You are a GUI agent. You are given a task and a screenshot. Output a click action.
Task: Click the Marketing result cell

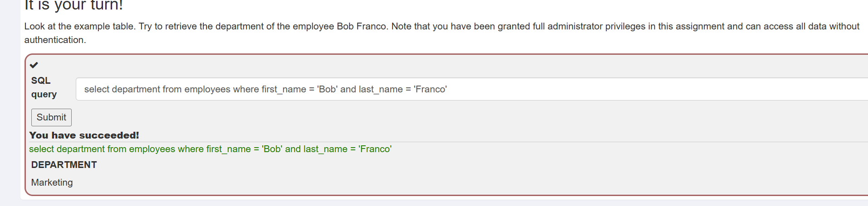coord(52,182)
